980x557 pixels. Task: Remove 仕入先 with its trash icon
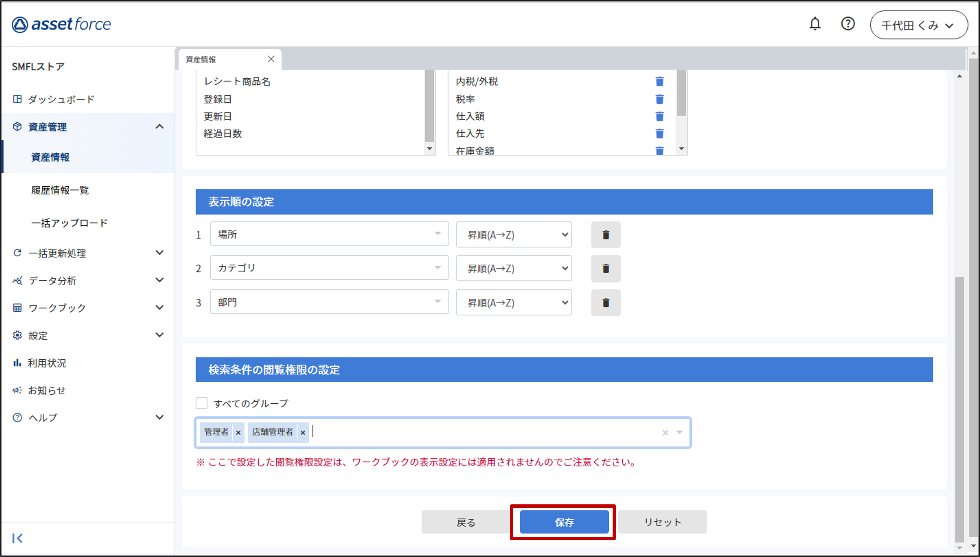pyautogui.click(x=659, y=133)
